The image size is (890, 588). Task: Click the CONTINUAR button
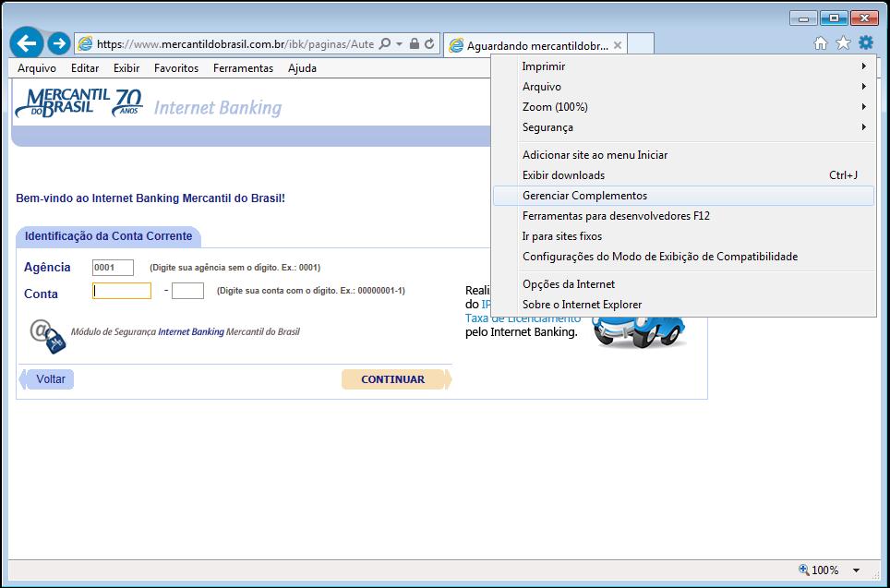click(396, 379)
